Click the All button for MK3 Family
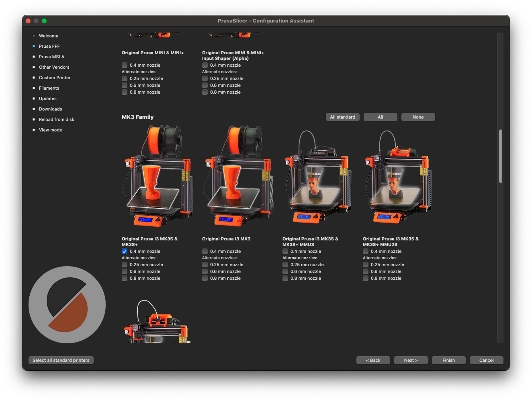 click(x=381, y=117)
